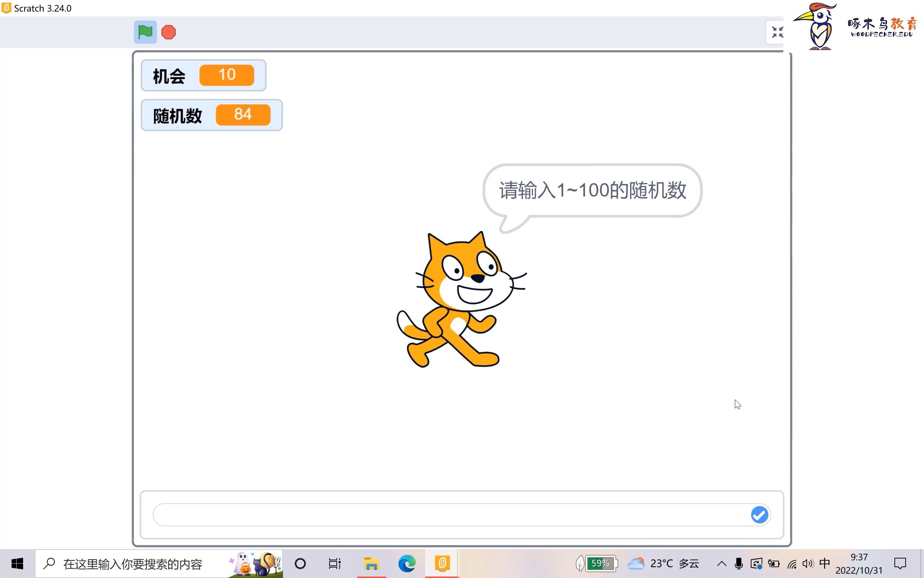Screen dimensions: 924x578
Task: Open the notification action center
Action: (x=900, y=564)
